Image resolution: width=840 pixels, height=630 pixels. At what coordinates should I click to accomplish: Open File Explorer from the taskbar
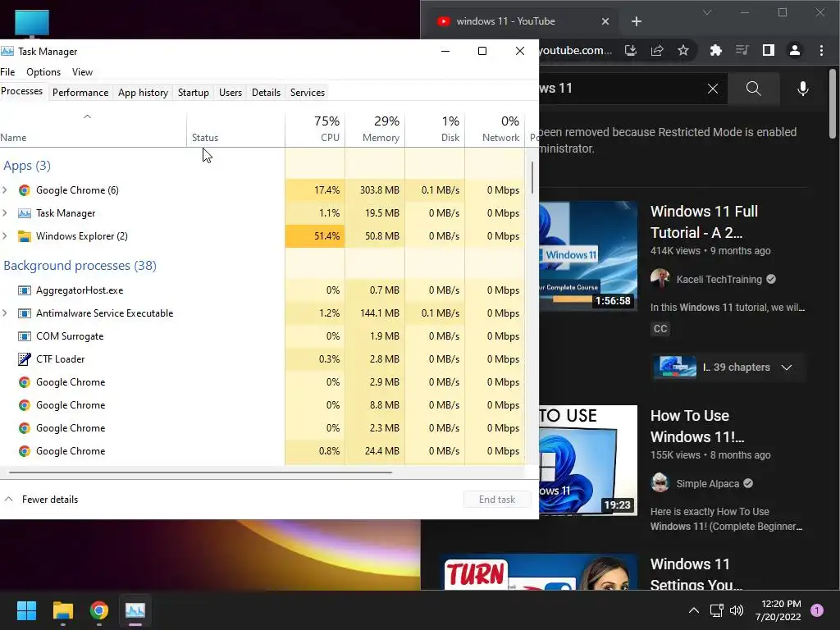click(62, 610)
